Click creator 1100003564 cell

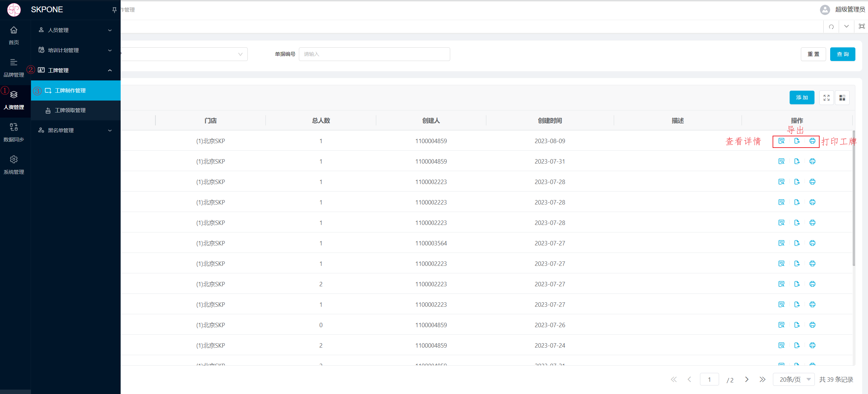(431, 243)
